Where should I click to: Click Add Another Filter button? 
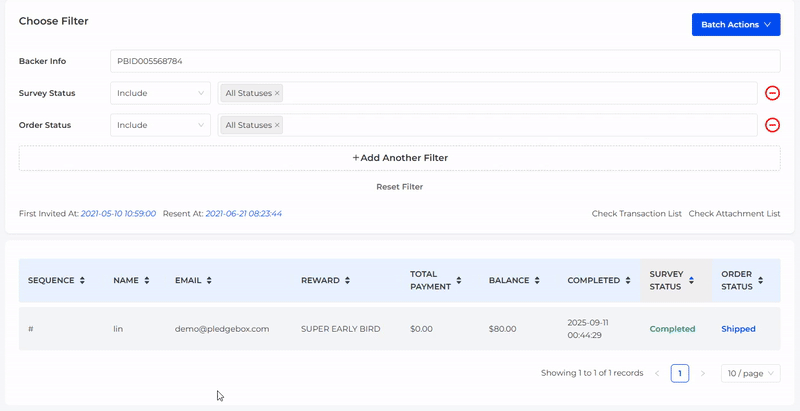(x=399, y=158)
